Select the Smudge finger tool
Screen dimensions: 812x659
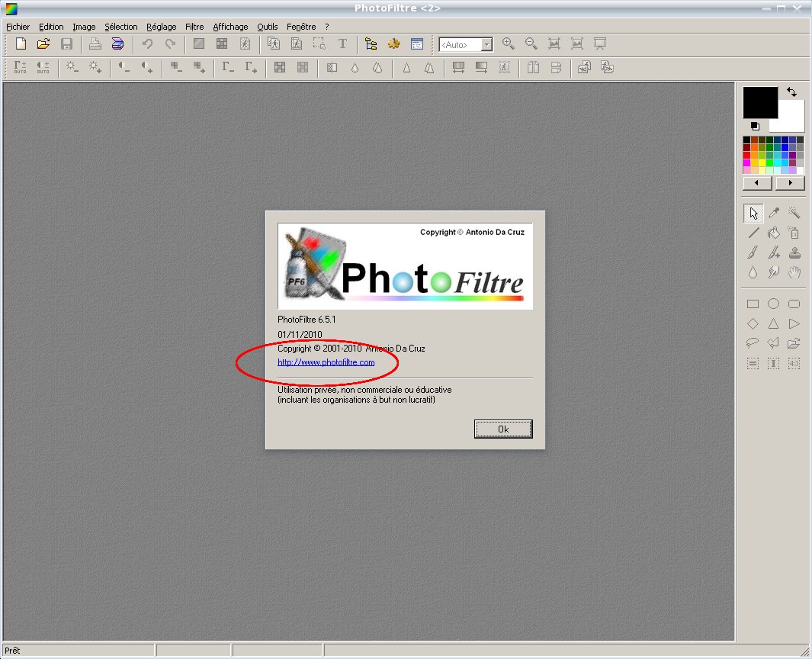click(x=774, y=272)
